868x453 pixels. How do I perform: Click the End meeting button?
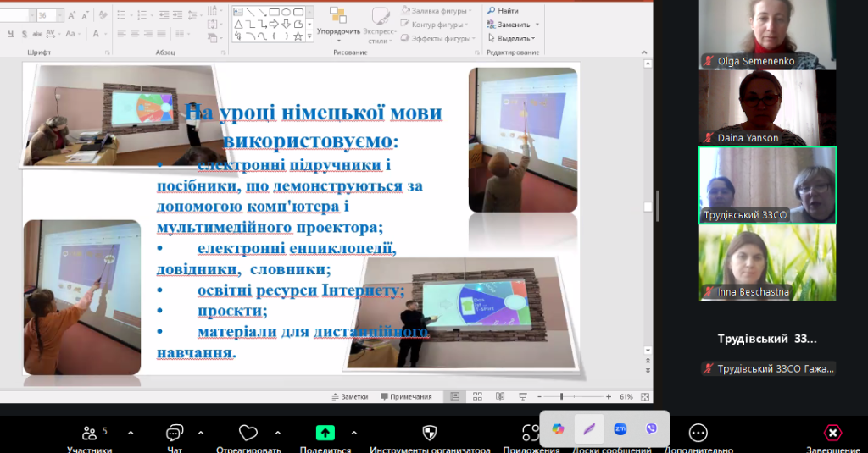(833, 434)
